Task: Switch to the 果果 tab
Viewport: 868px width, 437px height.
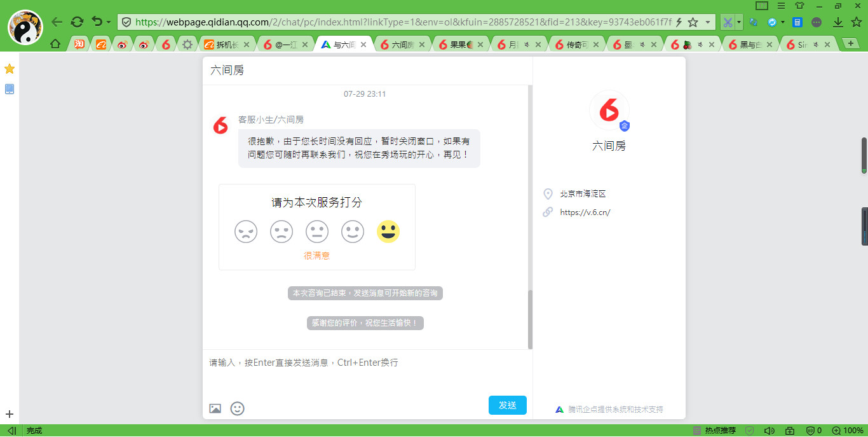Action: pos(462,45)
